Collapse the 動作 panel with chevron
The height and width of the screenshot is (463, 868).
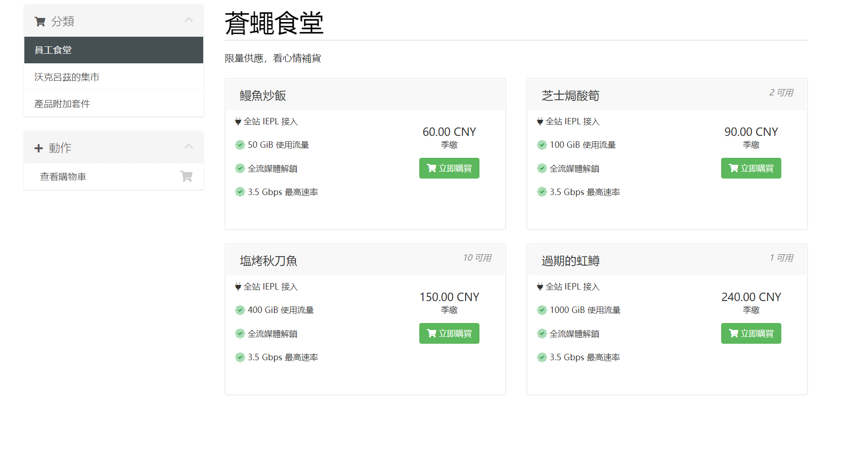189,146
